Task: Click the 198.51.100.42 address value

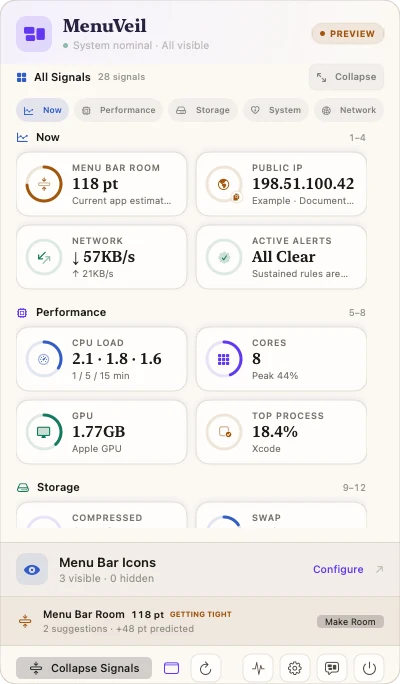Action: [303, 184]
